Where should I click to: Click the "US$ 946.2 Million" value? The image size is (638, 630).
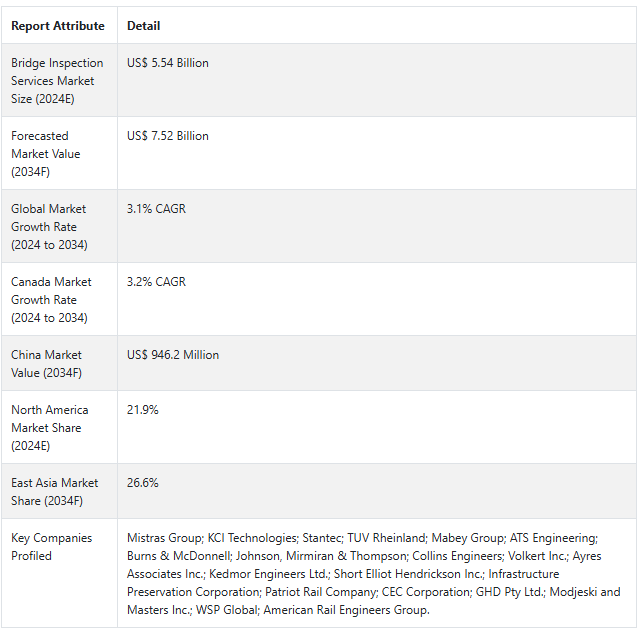tap(173, 355)
